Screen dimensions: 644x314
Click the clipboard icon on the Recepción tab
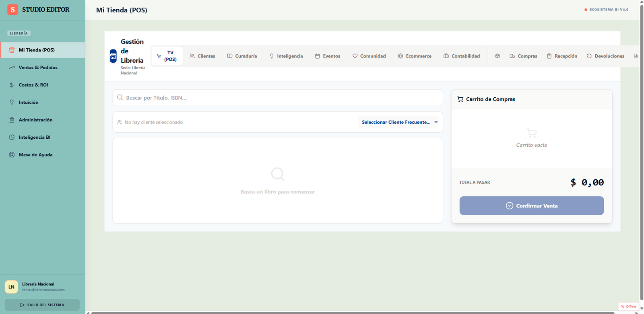(549, 56)
